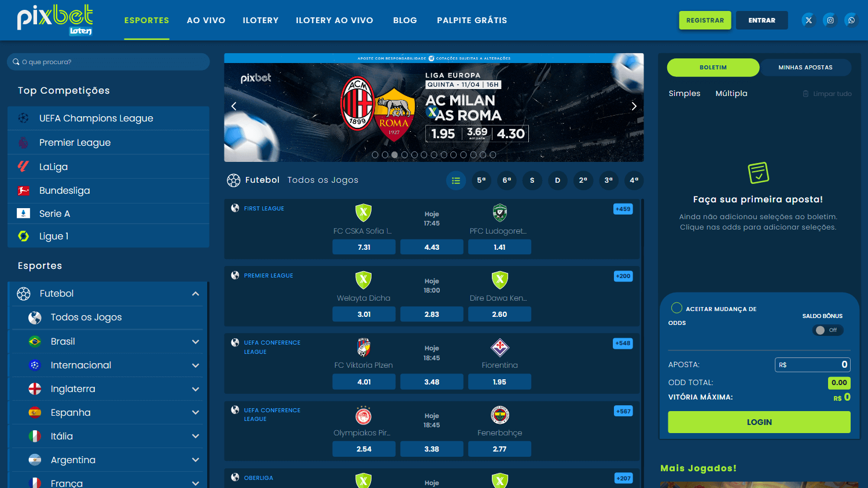The image size is (868, 488).
Task: Click the Ligue 1 logo icon
Action: tap(23, 236)
